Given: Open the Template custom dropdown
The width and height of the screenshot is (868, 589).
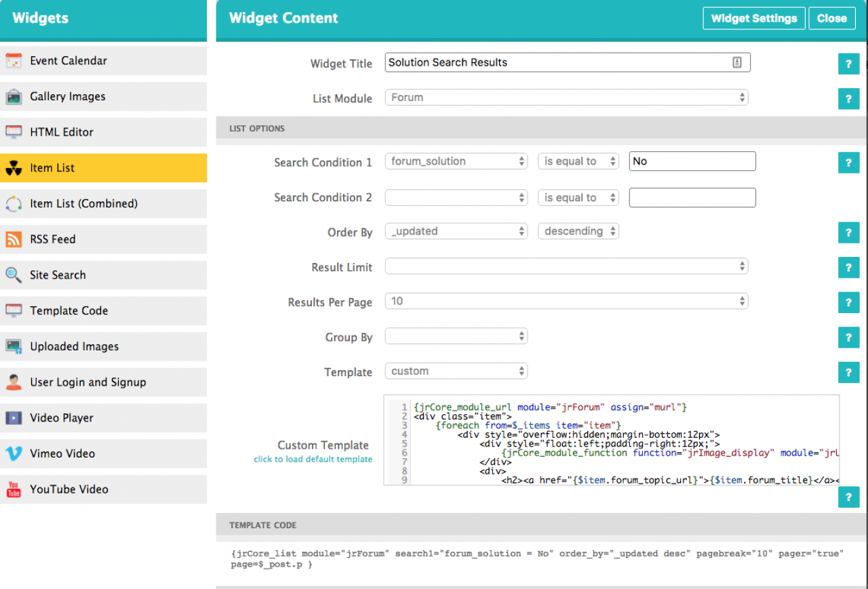Looking at the screenshot, I should pos(456,371).
